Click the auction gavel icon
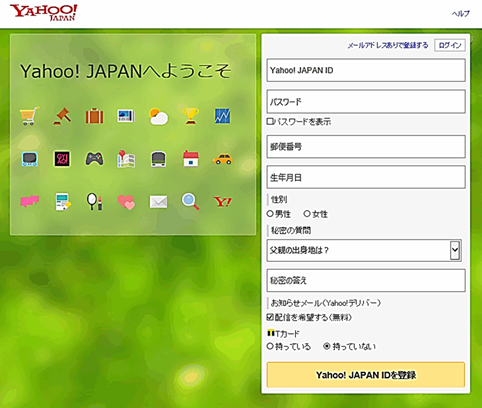 (x=62, y=116)
